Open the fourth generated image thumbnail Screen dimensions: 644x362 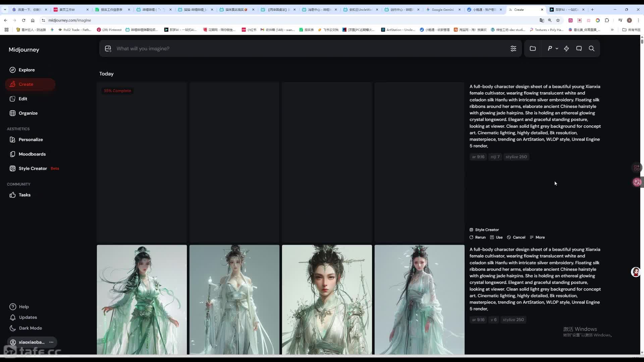[x=420, y=300]
